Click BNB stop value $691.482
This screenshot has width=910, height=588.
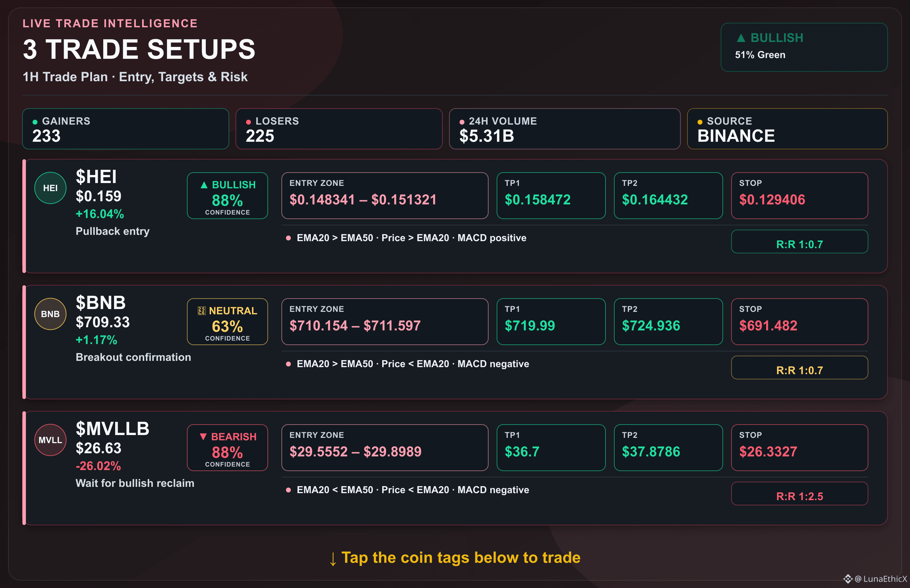[768, 326]
